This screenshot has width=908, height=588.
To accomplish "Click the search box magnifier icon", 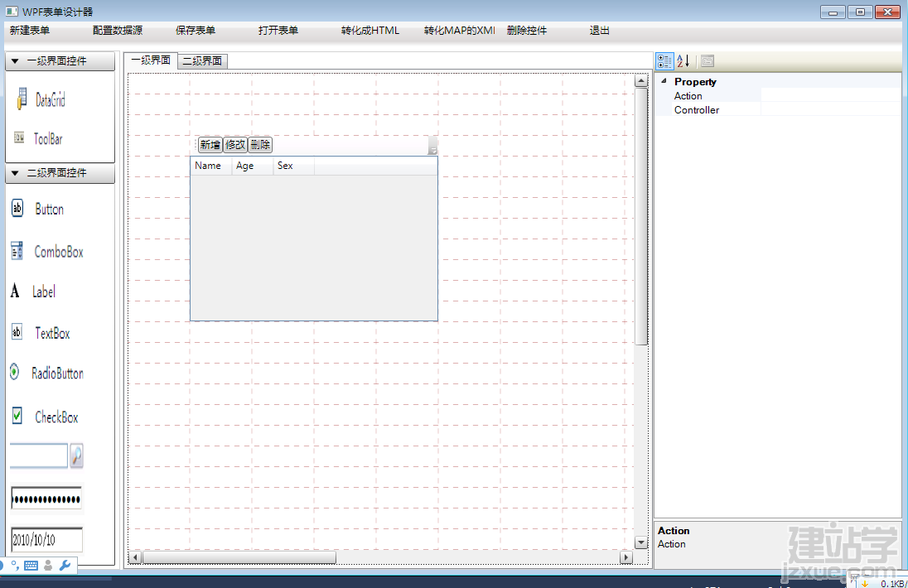I will [76, 455].
